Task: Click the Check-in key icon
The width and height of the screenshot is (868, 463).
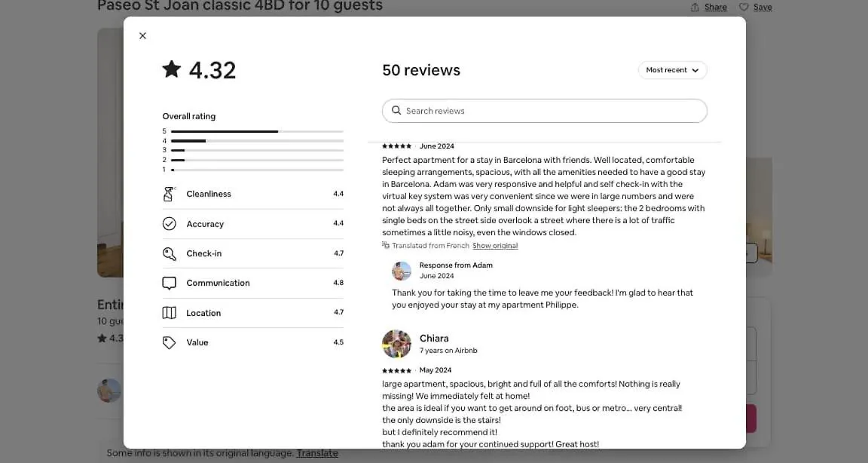Action: point(169,253)
